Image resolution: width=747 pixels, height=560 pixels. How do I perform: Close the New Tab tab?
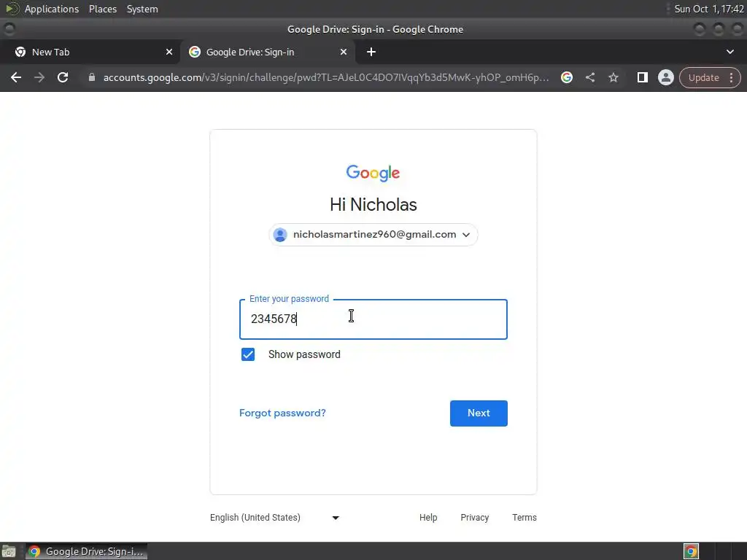coord(169,52)
